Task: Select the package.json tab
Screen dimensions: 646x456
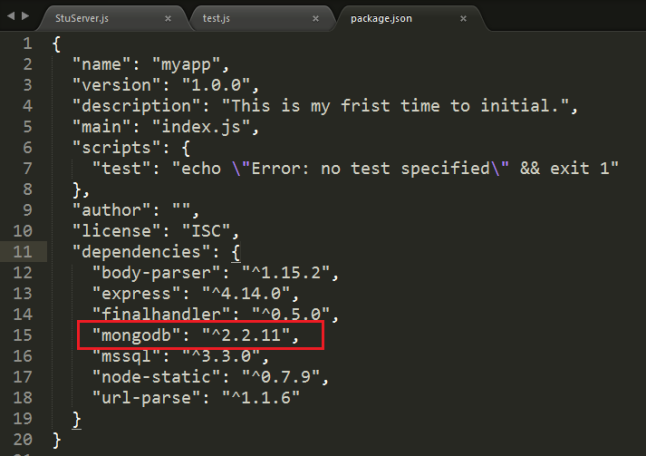Action: click(381, 19)
